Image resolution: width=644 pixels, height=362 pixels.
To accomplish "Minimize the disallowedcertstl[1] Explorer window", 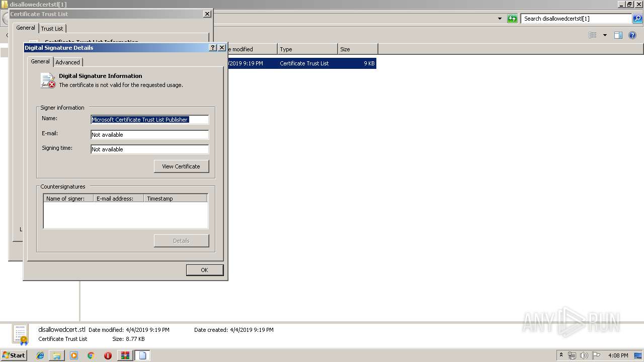I will pos(622,5).
